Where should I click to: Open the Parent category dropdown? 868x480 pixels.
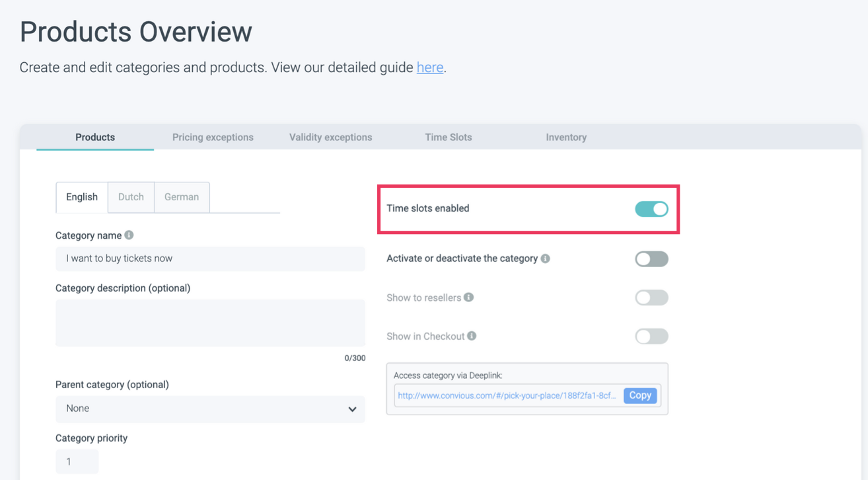210,409
